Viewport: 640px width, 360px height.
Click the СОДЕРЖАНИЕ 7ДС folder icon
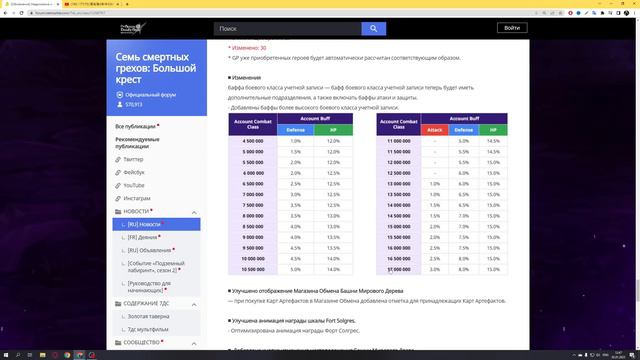tap(118, 304)
